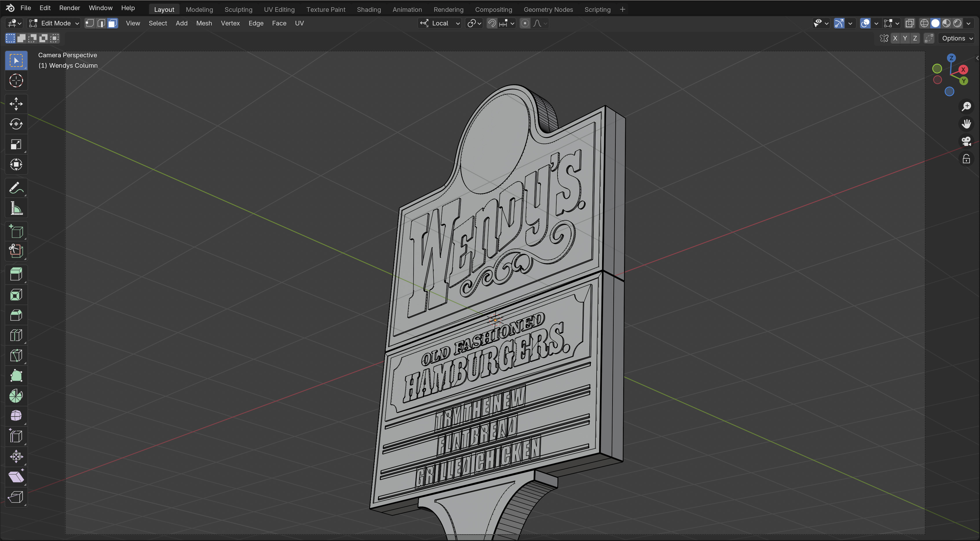980x541 pixels.
Task: Click the Zoom in/out viewport icon
Action: [966, 107]
